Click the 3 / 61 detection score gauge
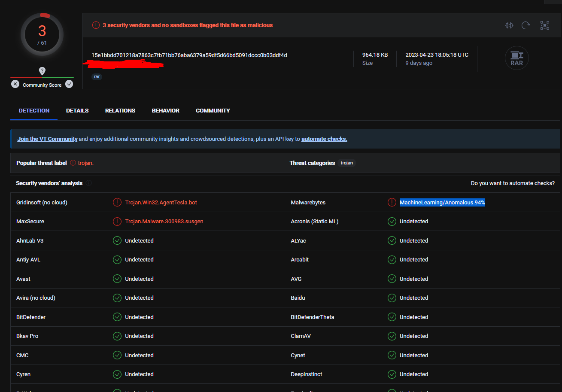562x392 pixels. tap(42, 34)
